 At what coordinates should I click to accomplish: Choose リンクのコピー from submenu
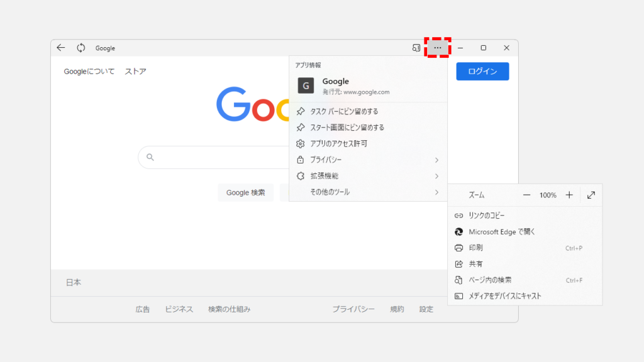tap(525, 216)
